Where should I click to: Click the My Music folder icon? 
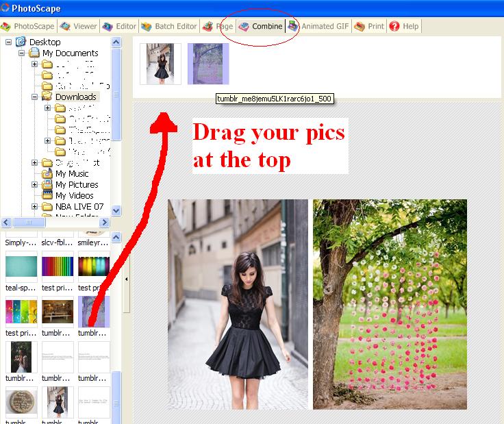[x=47, y=173]
